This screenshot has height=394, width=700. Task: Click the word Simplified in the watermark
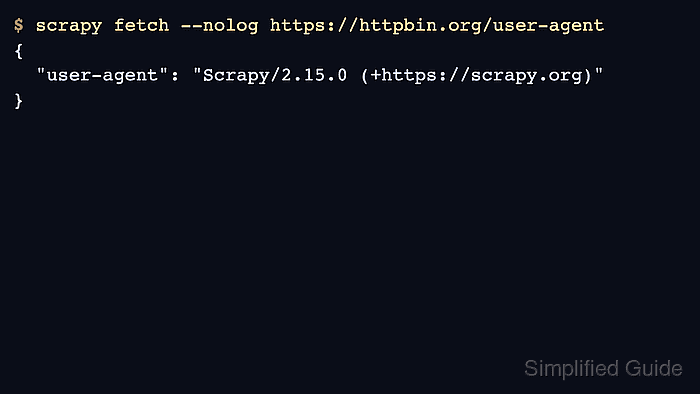(571, 369)
